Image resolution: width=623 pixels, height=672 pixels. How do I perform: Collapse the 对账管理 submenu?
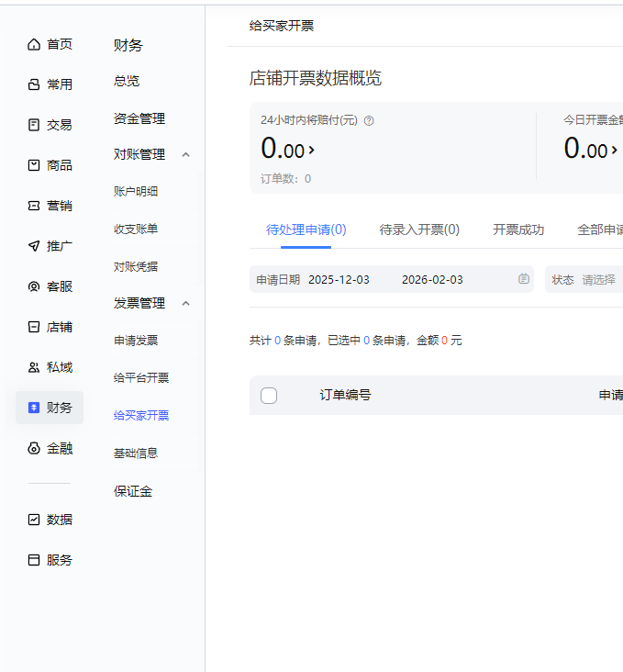click(185, 154)
